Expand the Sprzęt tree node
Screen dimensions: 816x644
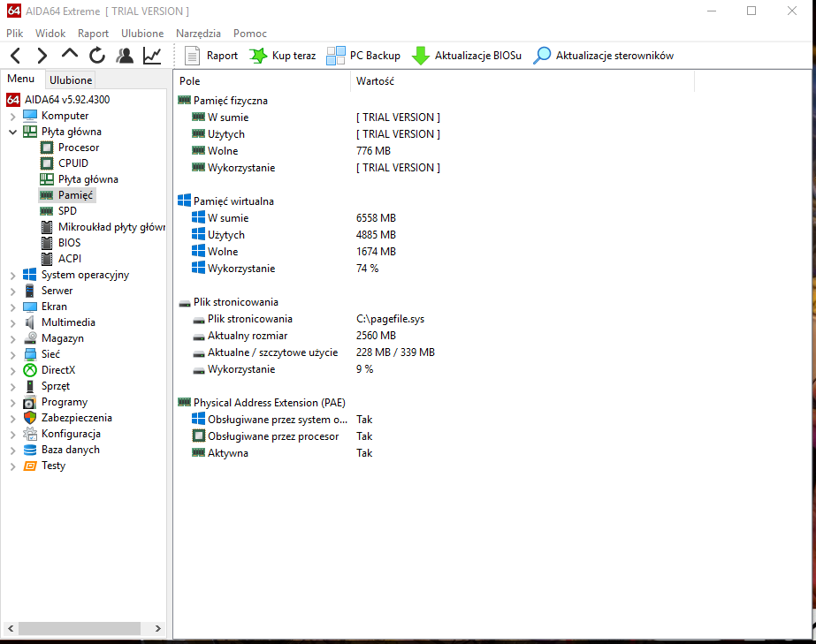pos(13,387)
